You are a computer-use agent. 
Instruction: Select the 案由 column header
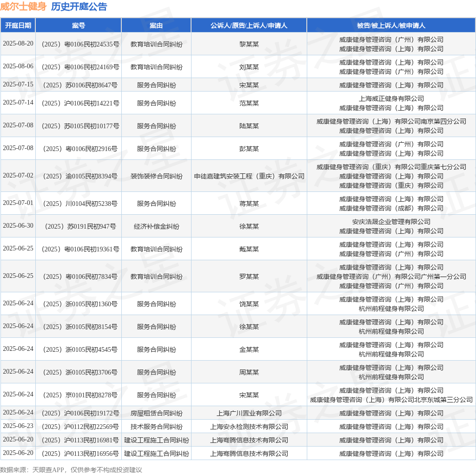coord(156,26)
